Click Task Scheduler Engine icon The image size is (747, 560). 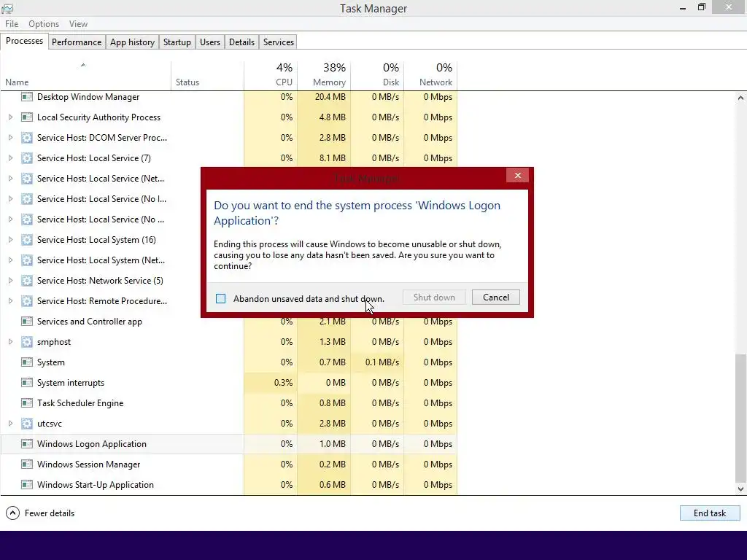[27, 403]
